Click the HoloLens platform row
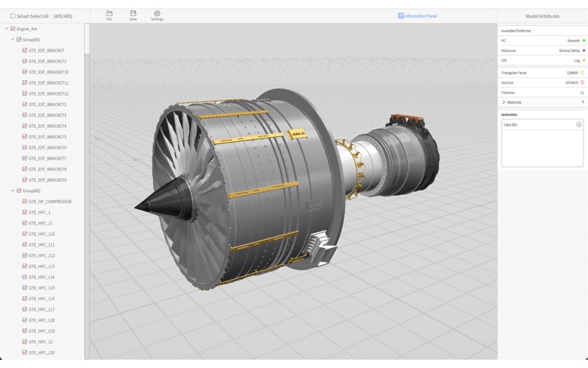 542,50
